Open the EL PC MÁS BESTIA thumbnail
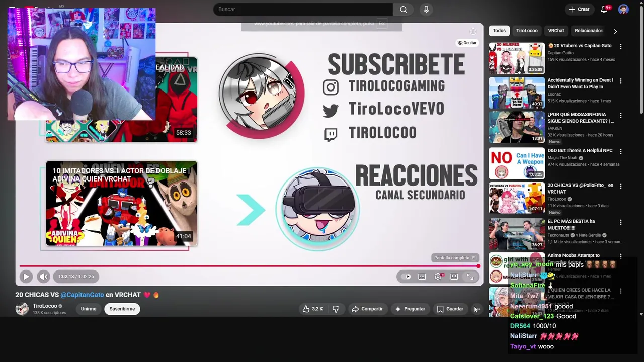The height and width of the screenshot is (362, 644). 517,233
